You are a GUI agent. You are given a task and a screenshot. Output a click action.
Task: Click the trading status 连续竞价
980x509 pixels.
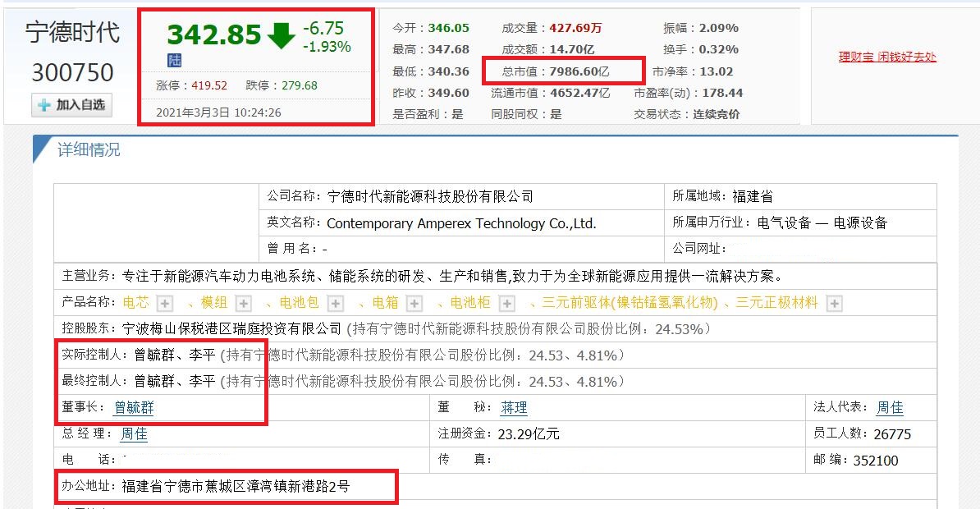coord(717,114)
